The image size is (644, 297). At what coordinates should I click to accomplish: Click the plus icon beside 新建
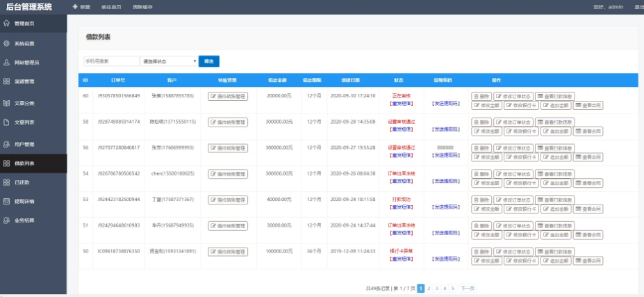(x=75, y=7)
